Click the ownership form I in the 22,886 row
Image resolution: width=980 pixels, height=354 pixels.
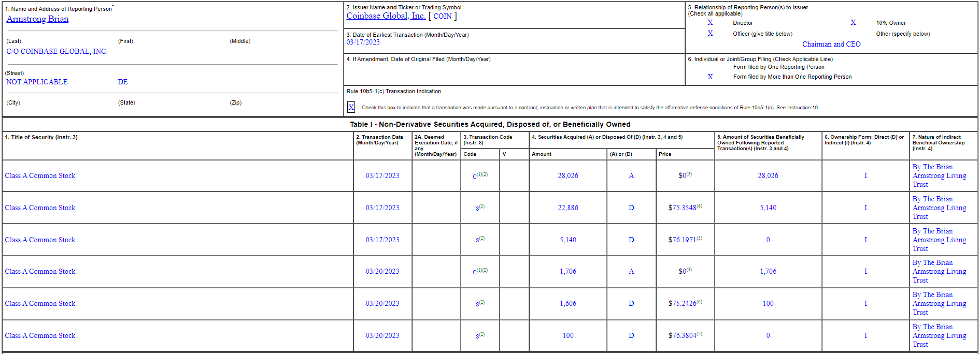[865, 208]
